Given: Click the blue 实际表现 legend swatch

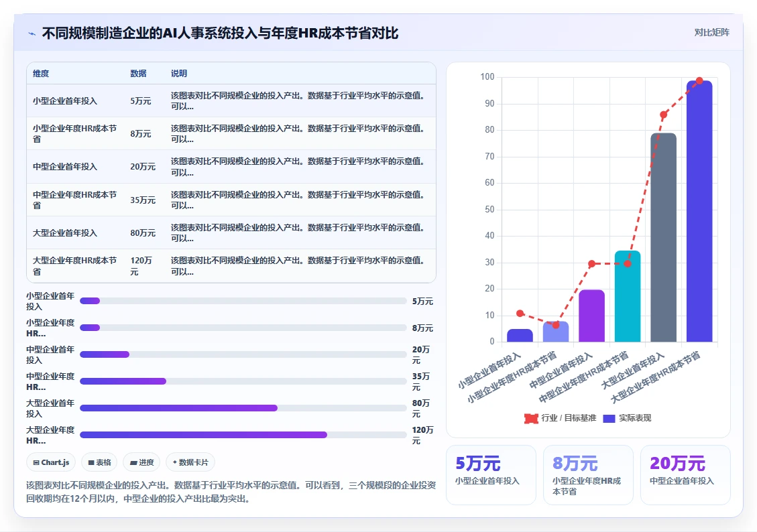Looking at the screenshot, I should coord(609,418).
